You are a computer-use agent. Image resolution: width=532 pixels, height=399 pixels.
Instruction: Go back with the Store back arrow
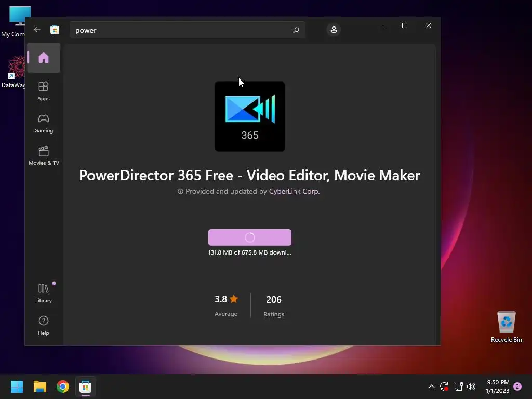click(x=37, y=30)
